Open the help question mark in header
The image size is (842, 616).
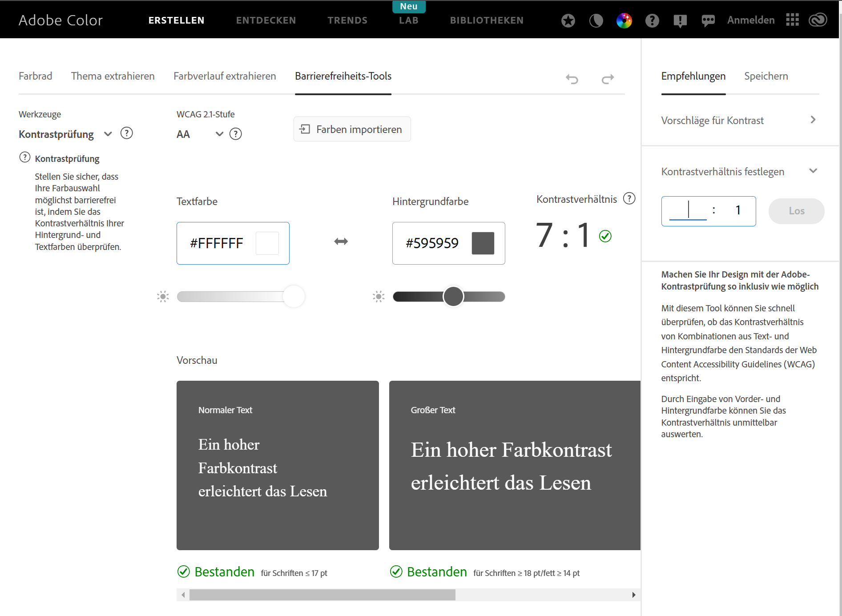(x=652, y=20)
